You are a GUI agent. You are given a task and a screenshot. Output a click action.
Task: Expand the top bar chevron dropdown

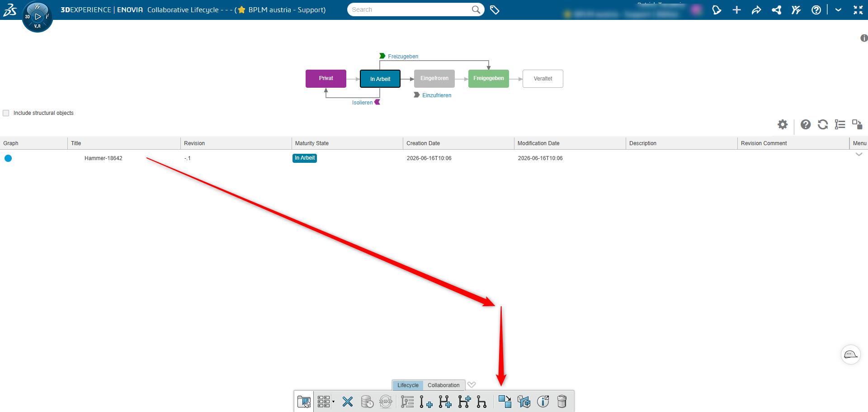tap(838, 10)
